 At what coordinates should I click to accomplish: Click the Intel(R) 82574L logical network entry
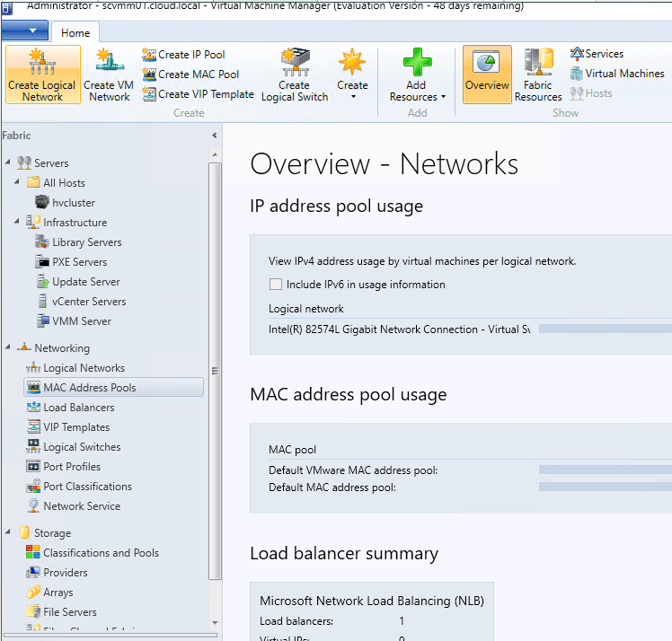coord(399,329)
